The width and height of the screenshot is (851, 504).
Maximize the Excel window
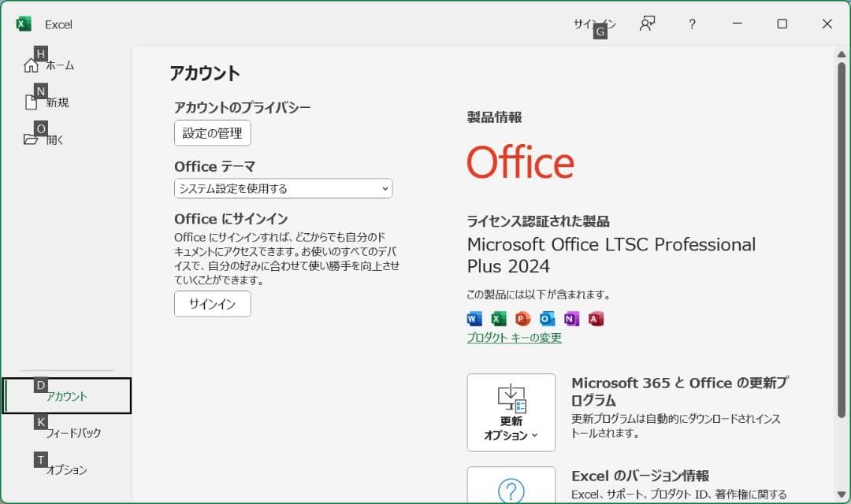782,24
